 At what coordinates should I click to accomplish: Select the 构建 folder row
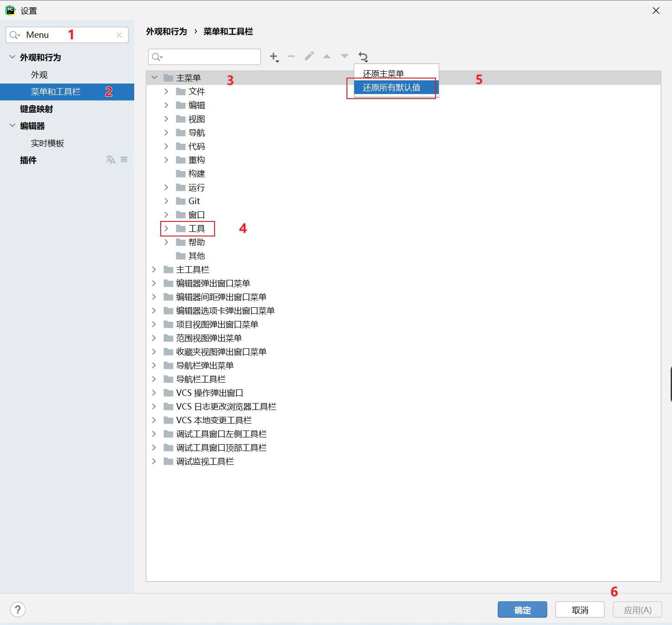pos(404,173)
